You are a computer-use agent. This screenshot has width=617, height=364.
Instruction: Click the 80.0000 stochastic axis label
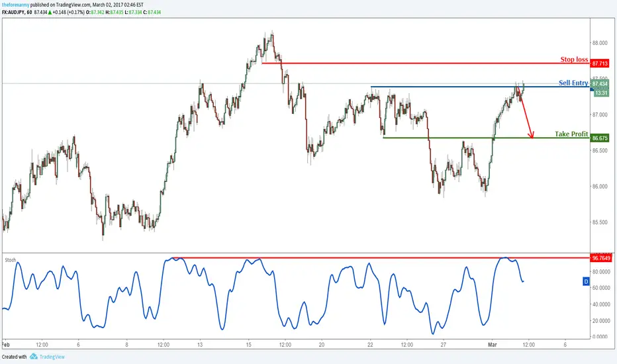click(601, 271)
